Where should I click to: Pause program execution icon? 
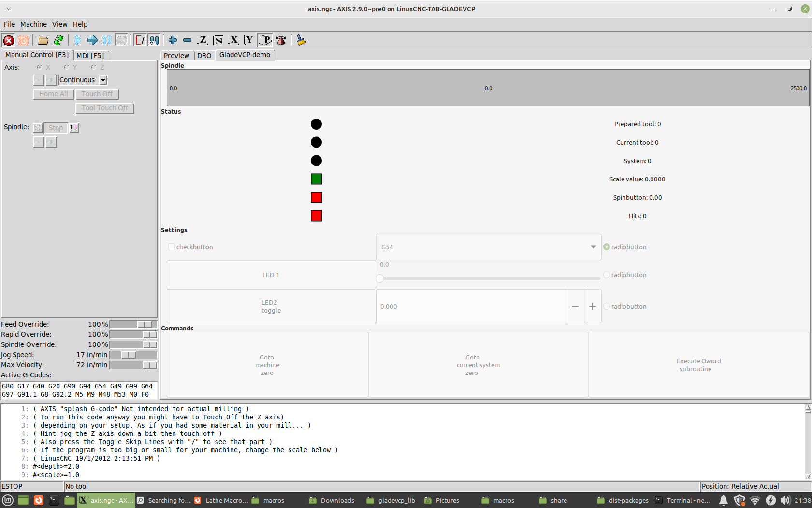point(107,40)
